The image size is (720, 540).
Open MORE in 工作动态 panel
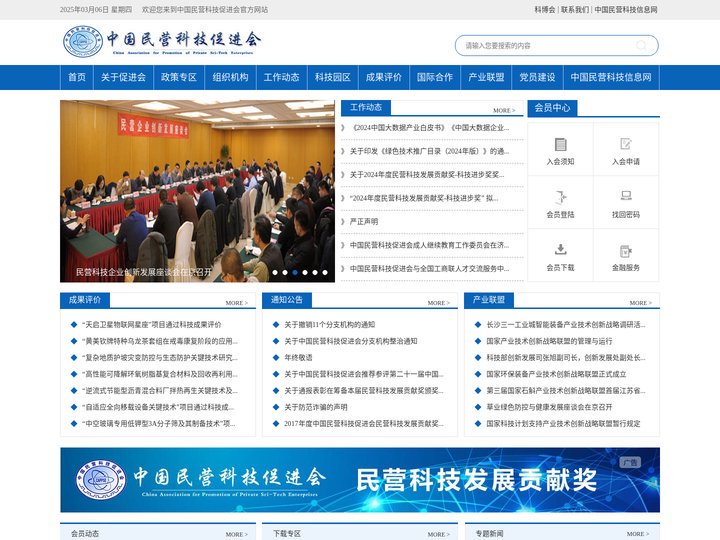tap(504, 110)
